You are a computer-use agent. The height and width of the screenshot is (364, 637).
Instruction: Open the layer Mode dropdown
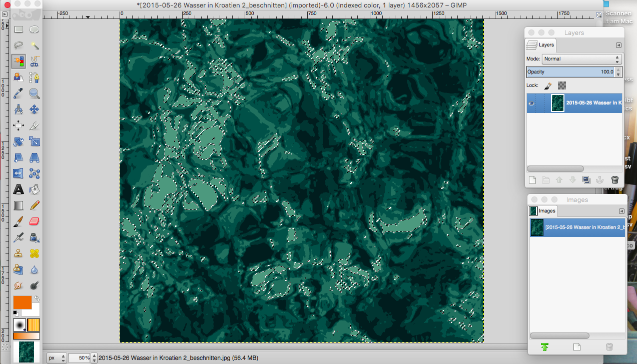click(581, 59)
